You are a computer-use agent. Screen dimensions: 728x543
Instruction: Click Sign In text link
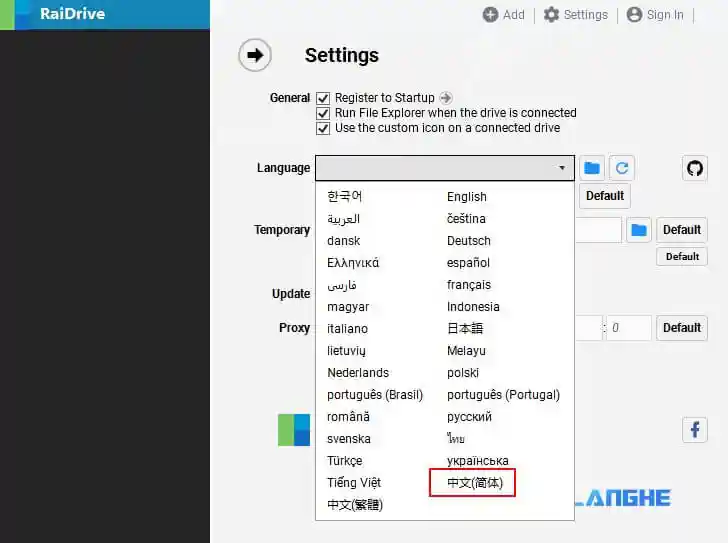click(665, 15)
